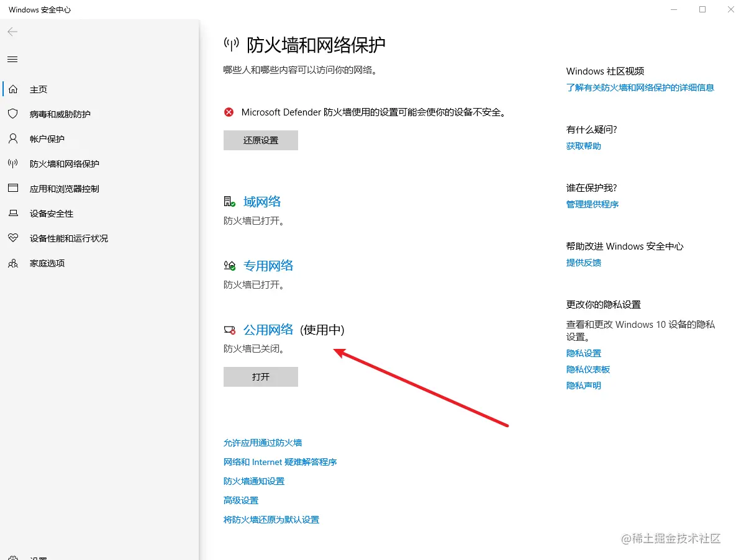Click the settings gear icon at bottom
Screen dimensions: 736x560
[x=13, y=558]
